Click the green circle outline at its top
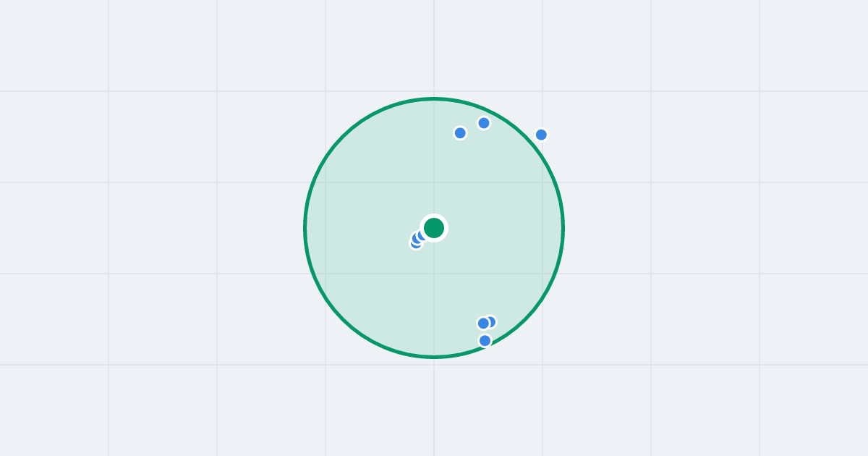The width and height of the screenshot is (868, 456). pos(434,99)
